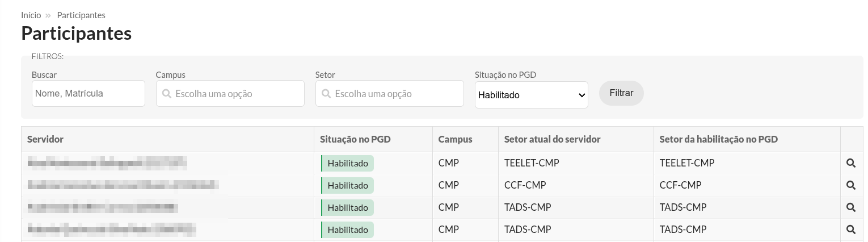Click the search icon in Setor field
The width and height of the screenshot is (868, 242).
pos(326,94)
